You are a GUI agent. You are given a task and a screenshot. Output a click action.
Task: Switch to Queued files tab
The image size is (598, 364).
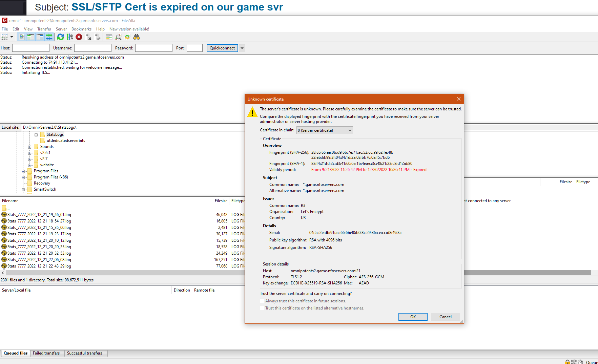(x=16, y=353)
